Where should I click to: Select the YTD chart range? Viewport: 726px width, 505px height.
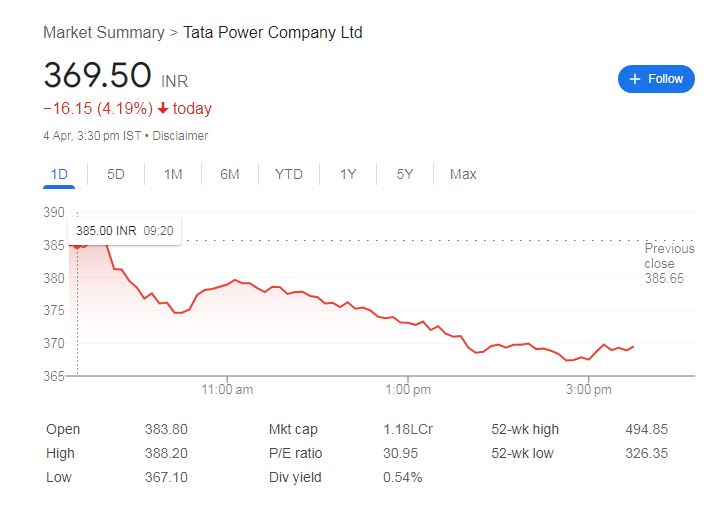tap(288, 174)
